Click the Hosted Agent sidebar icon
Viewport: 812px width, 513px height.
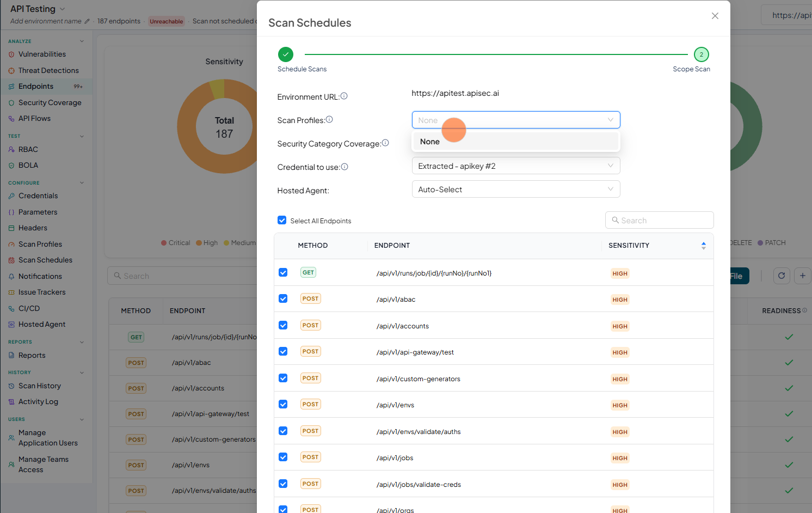(11, 325)
